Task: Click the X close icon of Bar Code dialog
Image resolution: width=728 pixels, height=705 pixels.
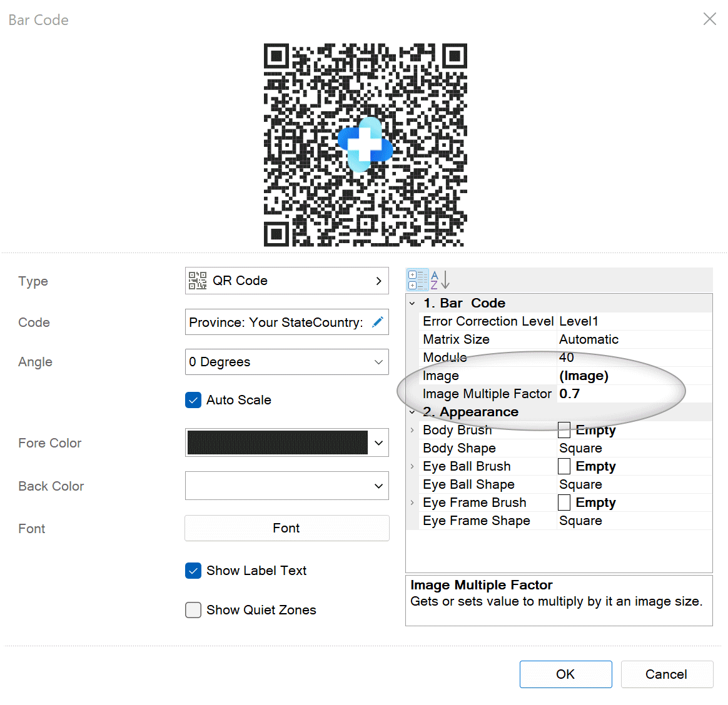Action: pyautogui.click(x=709, y=19)
